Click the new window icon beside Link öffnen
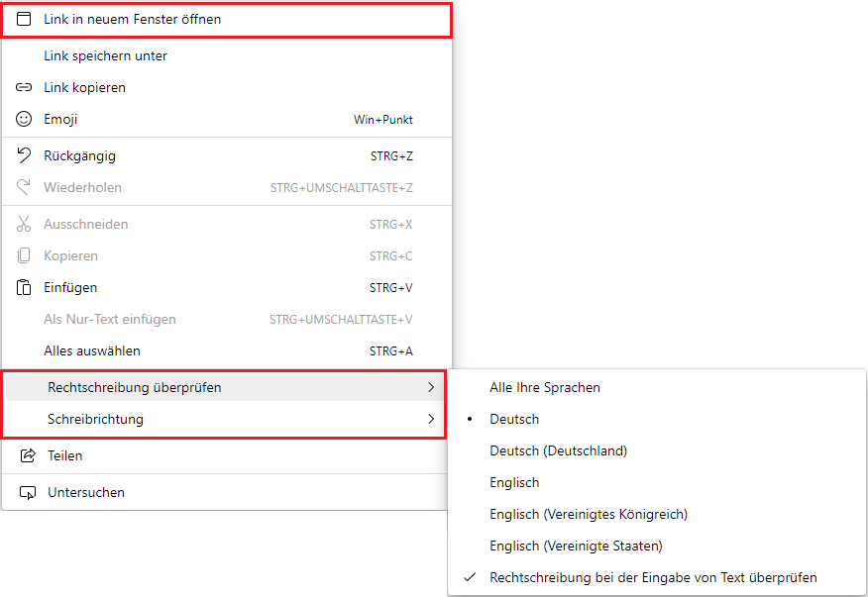The image size is (868, 597). [25, 19]
